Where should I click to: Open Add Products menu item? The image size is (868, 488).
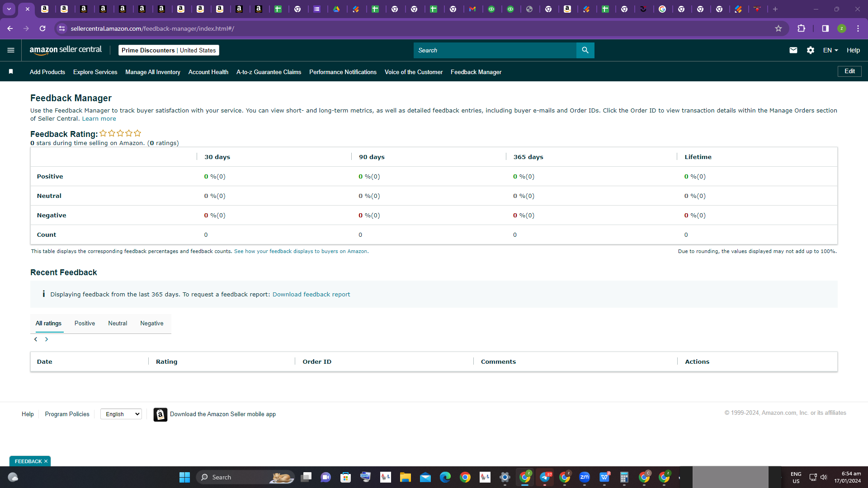click(47, 72)
